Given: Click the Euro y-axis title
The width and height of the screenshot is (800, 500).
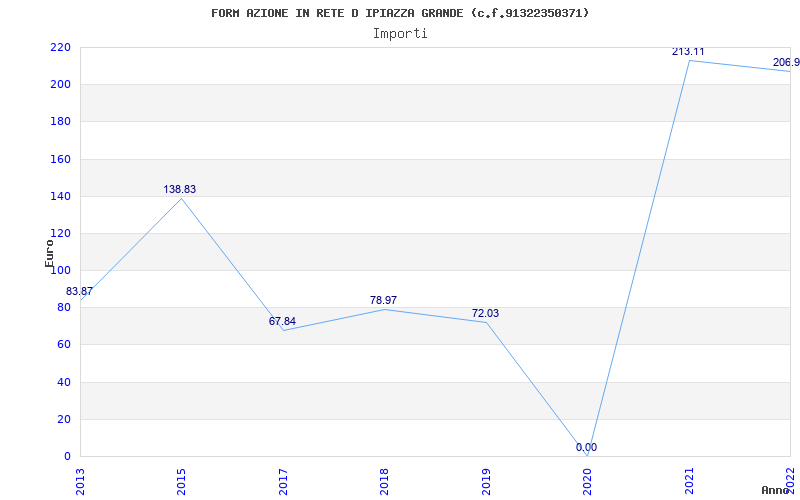Looking at the screenshot, I should tap(49, 253).
